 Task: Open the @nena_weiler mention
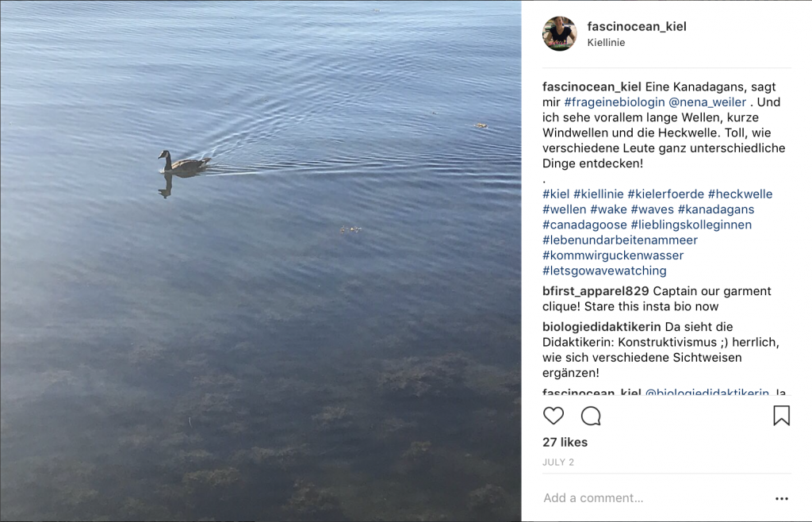[x=707, y=102]
